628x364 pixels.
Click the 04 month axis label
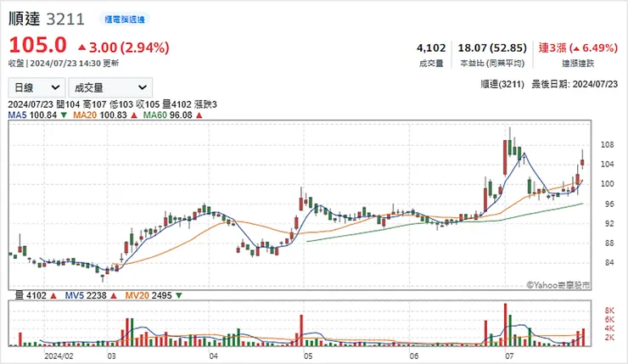[213, 356]
